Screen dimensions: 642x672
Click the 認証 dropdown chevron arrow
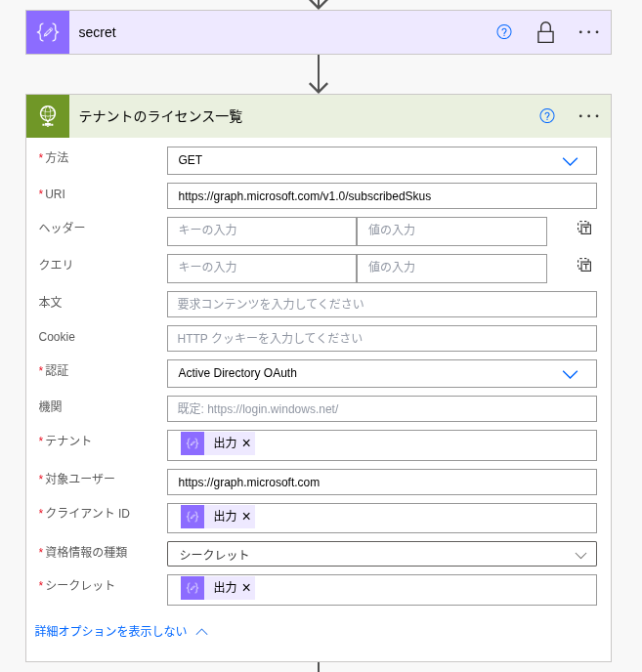point(570,374)
